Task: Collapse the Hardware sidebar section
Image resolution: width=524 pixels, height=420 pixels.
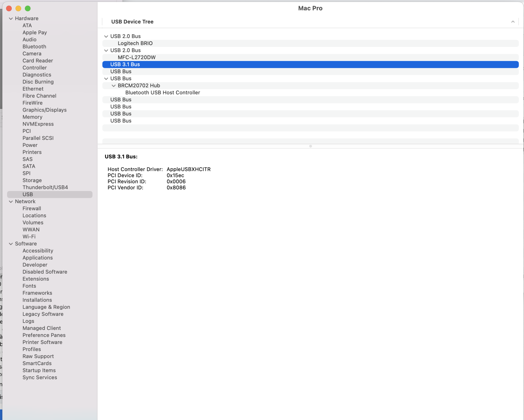Action: pyautogui.click(x=11, y=19)
